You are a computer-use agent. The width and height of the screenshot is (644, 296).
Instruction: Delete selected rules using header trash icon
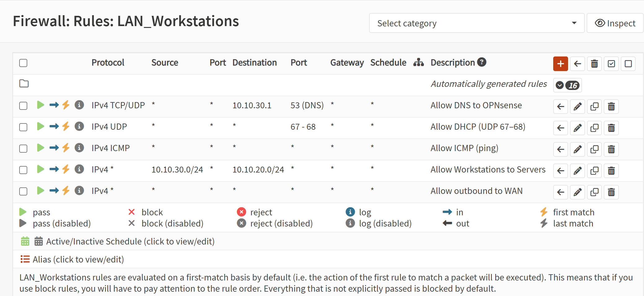coord(594,64)
